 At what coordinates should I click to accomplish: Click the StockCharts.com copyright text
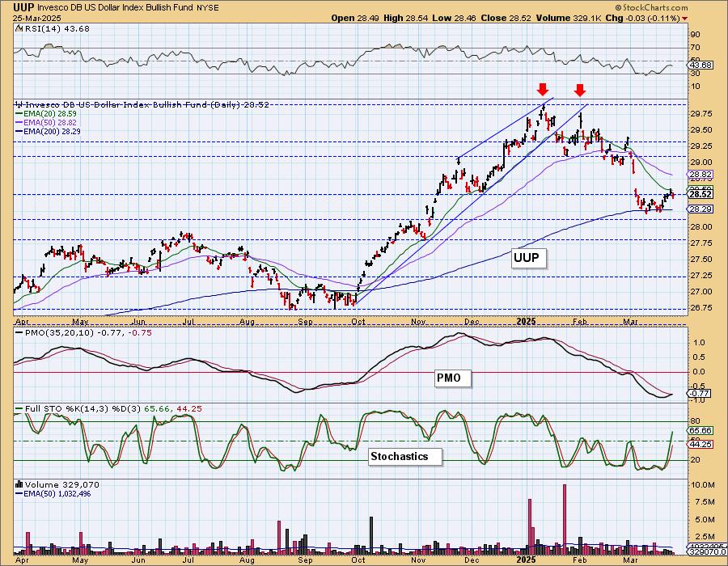pyautogui.click(x=651, y=7)
